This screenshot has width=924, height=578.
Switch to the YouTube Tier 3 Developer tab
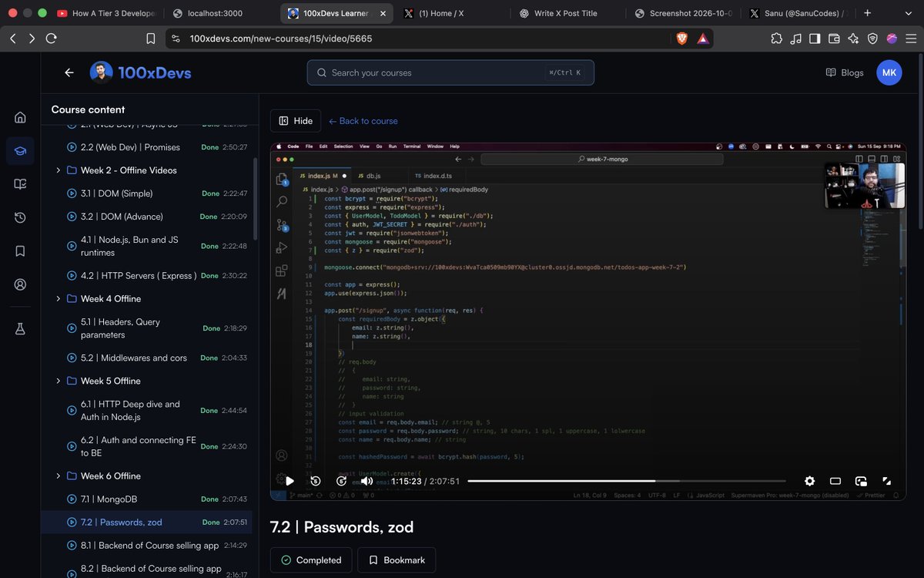106,13
